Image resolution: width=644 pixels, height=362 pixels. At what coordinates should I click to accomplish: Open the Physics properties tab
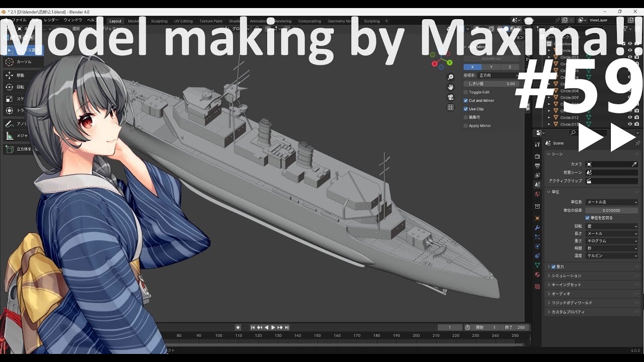point(537,246)
